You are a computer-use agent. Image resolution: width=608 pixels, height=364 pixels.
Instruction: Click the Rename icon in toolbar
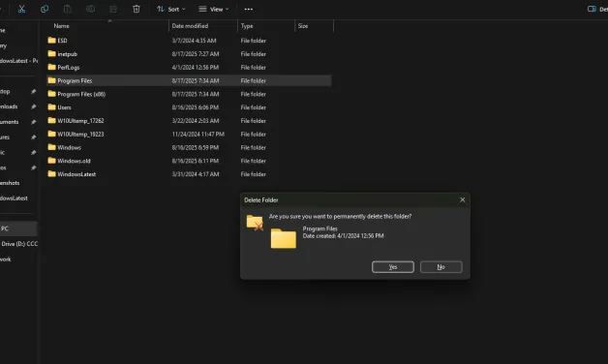point(90,9)
